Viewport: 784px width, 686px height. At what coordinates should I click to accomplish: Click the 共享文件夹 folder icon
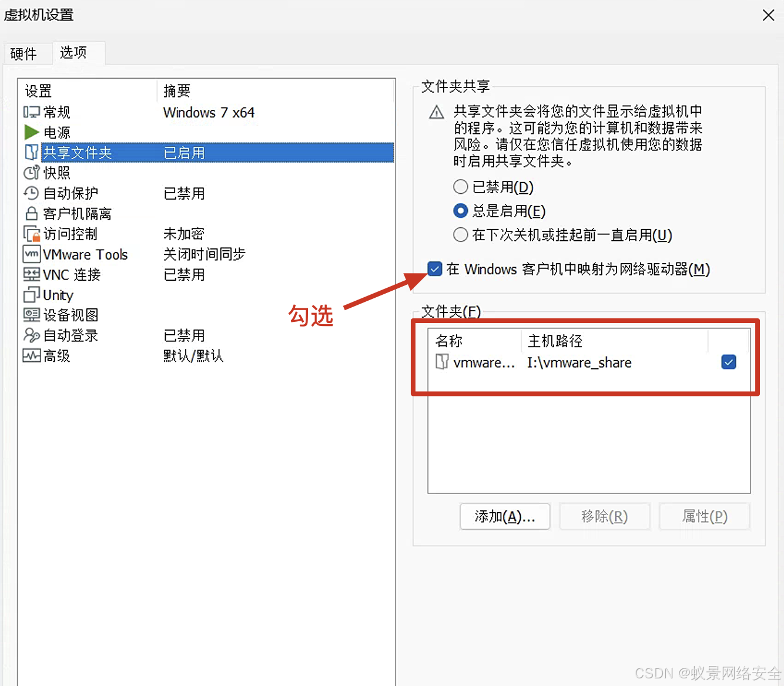[x=32, y=152]
